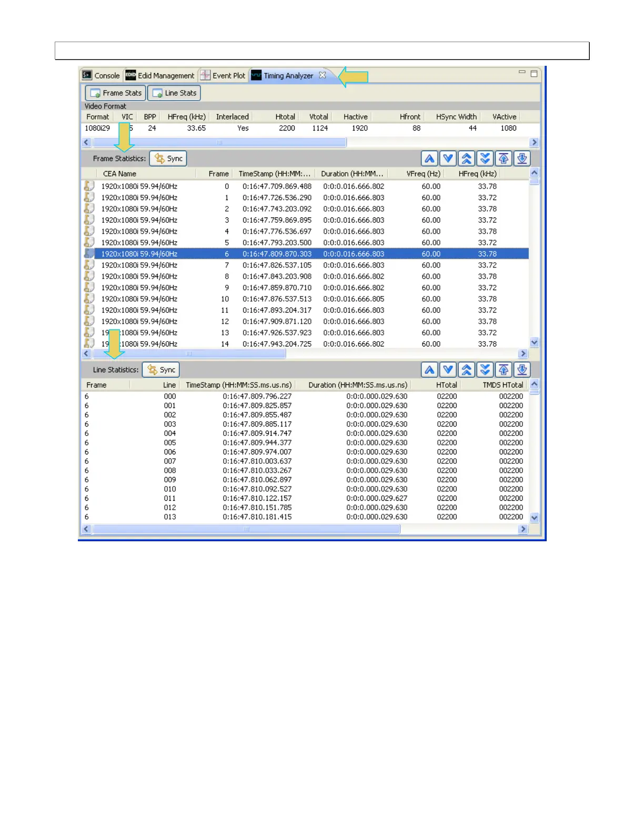Screen dimensions: 644x834
Task: Jump to first entry in Line Statistics
Action: coord(504,370)
